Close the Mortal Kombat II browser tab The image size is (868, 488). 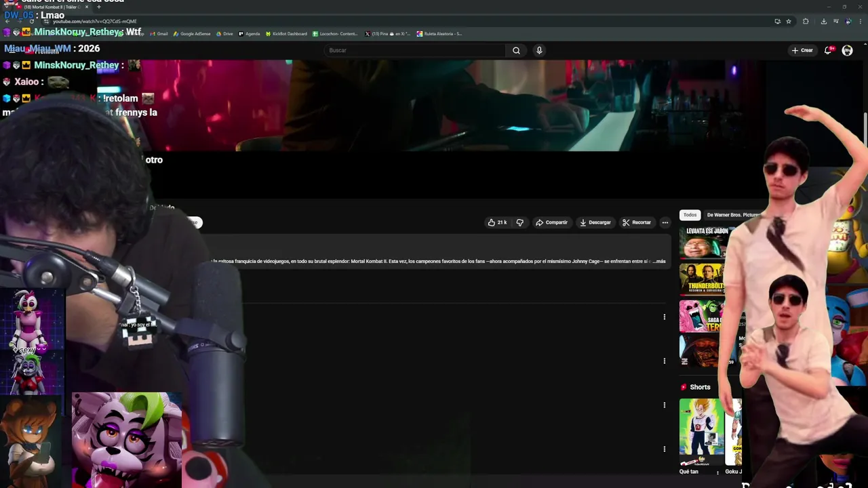[87, 7]
